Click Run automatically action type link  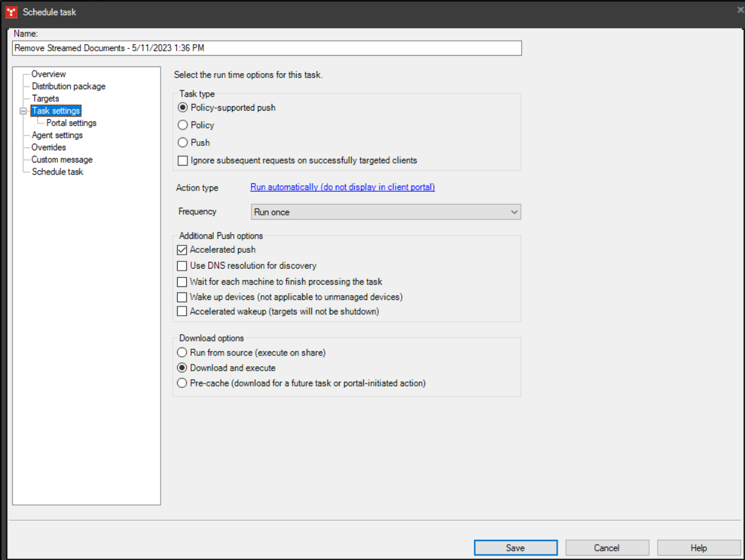point(342,187)
